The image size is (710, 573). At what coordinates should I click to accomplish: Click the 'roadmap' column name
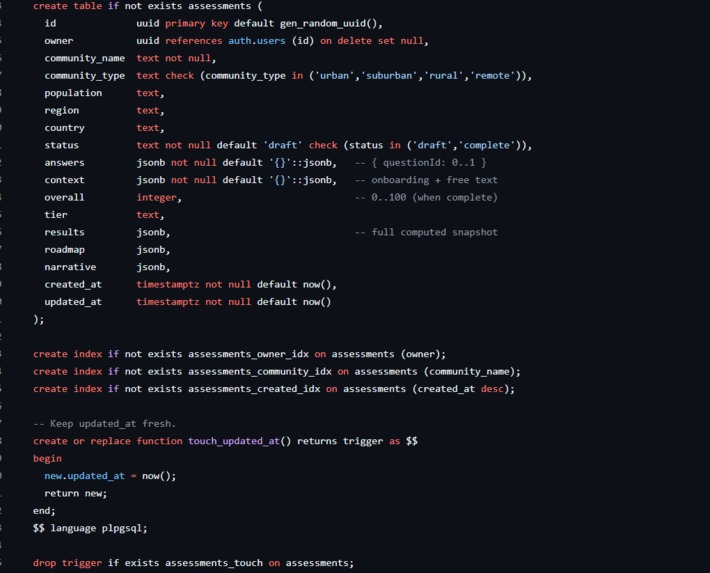pyautogui.click(x=64, y=250)
